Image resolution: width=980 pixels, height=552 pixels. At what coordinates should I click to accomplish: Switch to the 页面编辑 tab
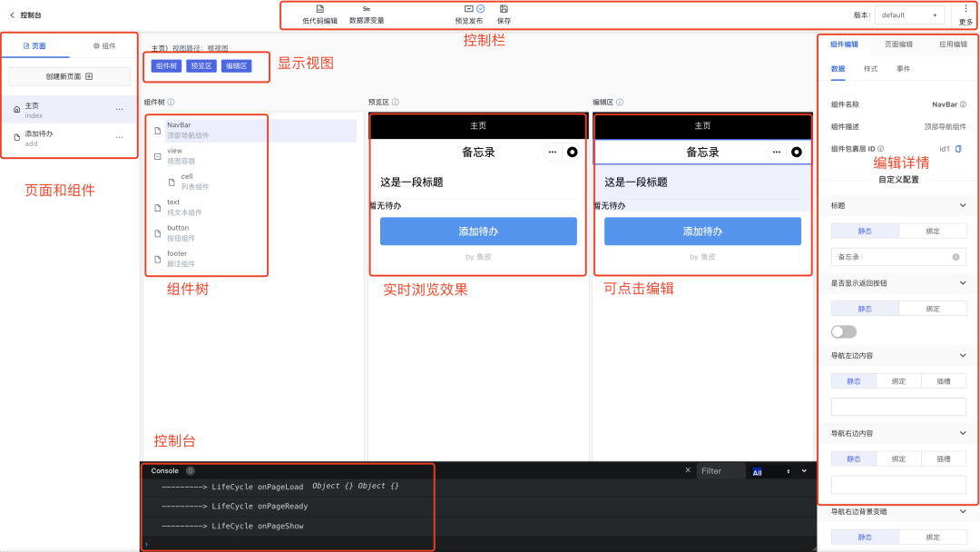click(898, 44)
